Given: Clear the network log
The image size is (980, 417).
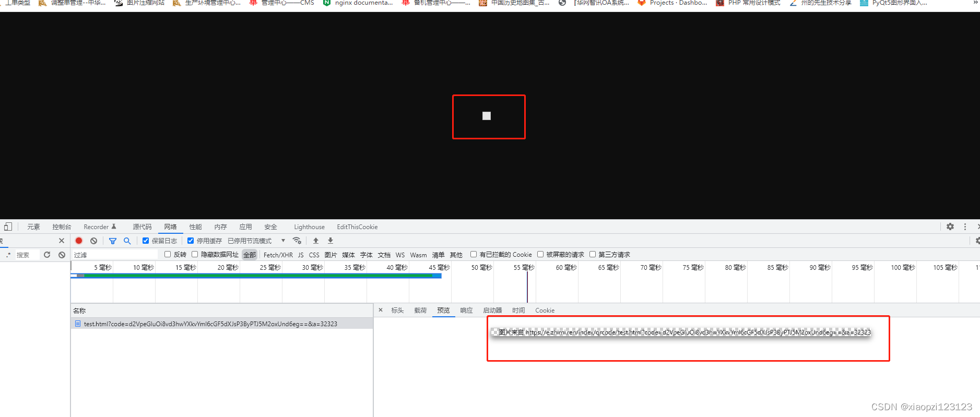Looking at the screenshot, I should (93, 241).
